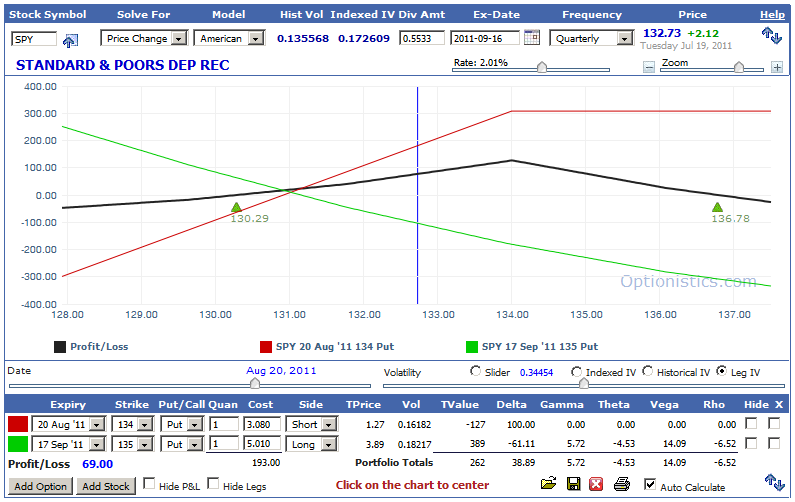Click the cost field showing 3.080
Viewport: 795px width, 502px height.
pyautogui.click(x=262, y=424)
